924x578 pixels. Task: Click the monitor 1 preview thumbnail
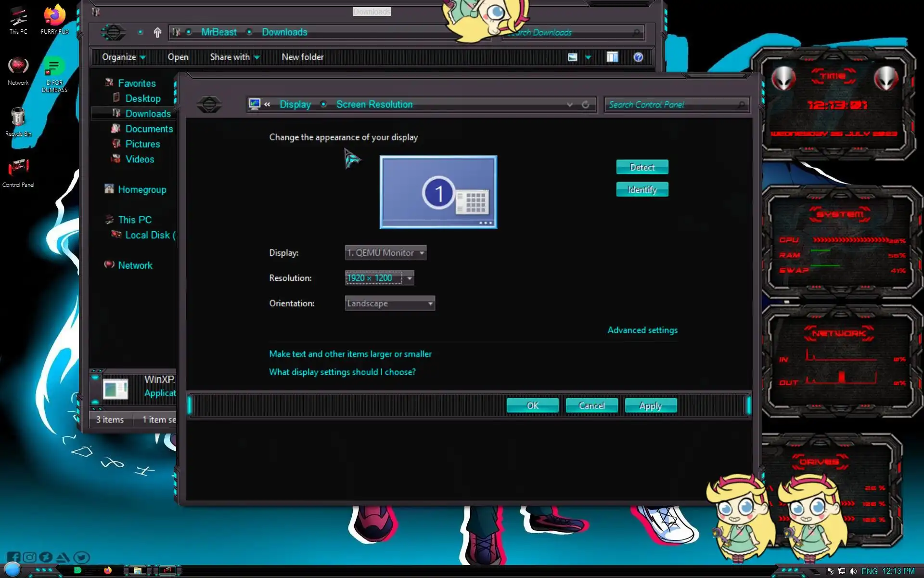(x=438, y=192)
